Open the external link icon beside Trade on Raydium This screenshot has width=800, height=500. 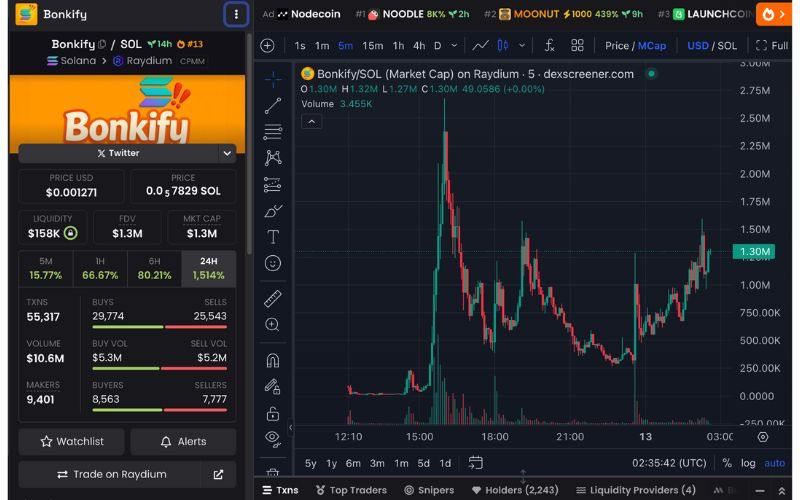(218, 474)
